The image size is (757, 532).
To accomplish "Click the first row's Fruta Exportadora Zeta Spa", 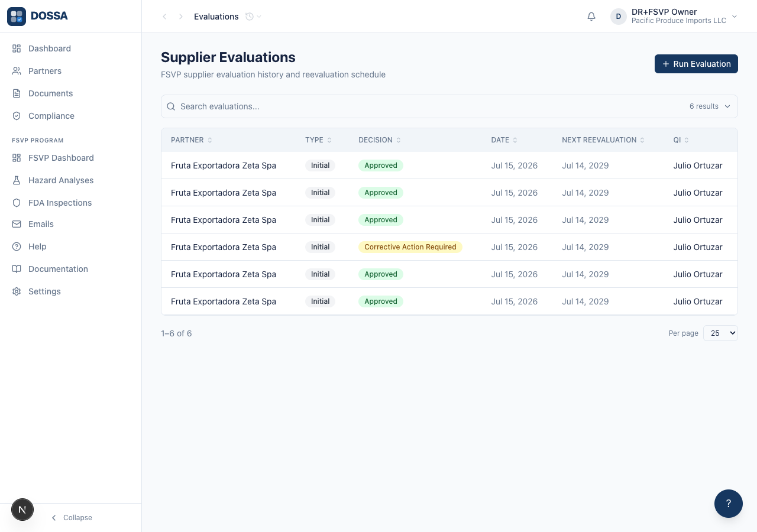I will click(x=224, y=166).
